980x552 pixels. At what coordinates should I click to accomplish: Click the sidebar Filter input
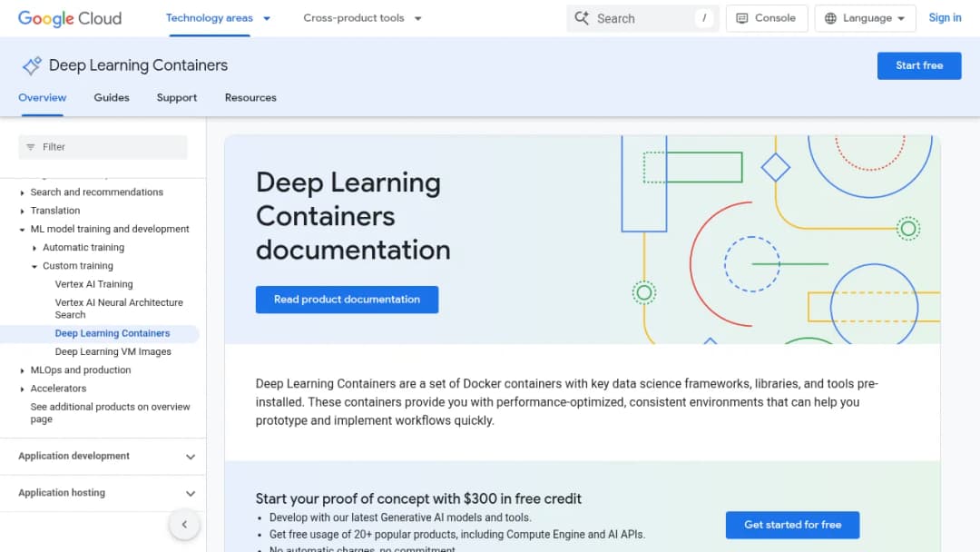(103, 147)
